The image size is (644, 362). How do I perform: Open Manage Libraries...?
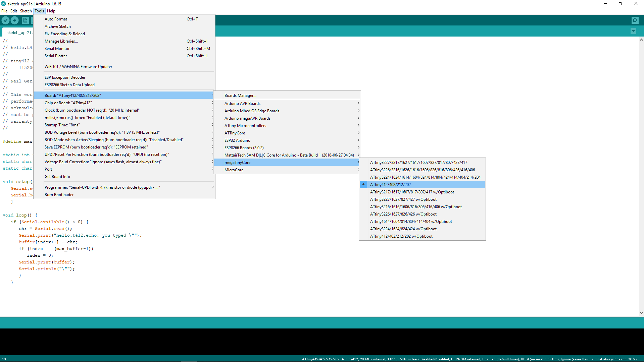(x=124, y=41)
